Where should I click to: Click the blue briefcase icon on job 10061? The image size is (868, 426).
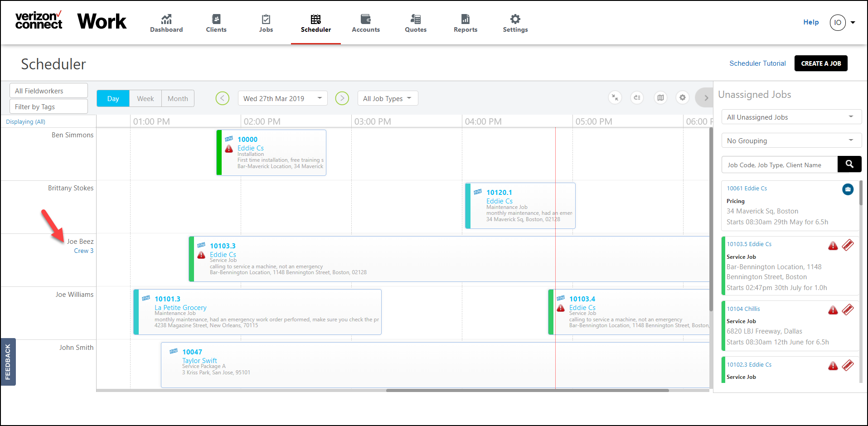pos(848,189)
